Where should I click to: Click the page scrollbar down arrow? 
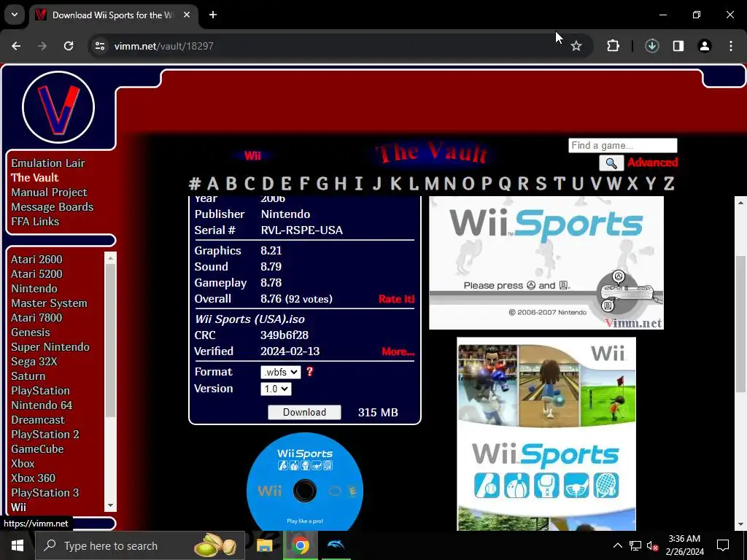pyautogui.click(x=741, y=525)
